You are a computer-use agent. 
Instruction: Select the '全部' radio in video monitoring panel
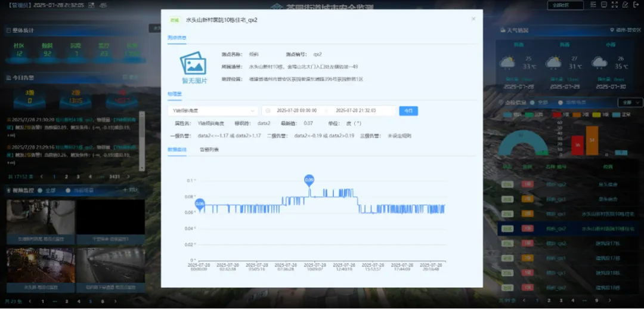pyautogui.click(x=40, y=190)
